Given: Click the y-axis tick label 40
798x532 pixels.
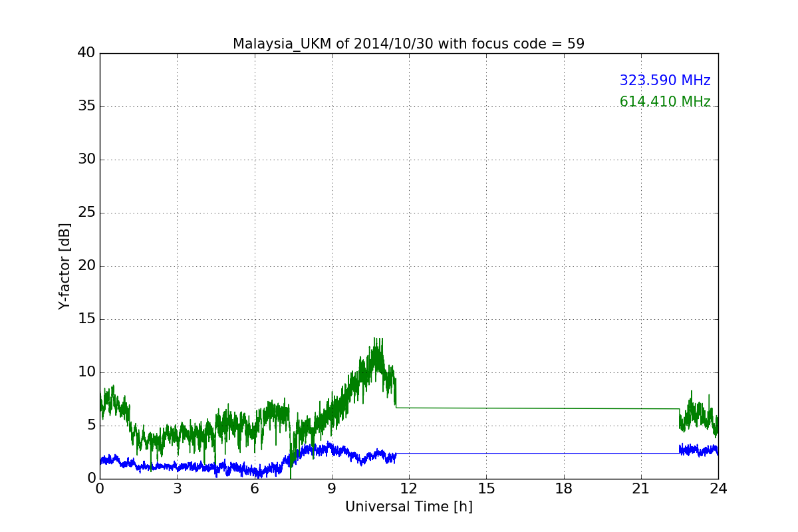Looking at the screenshot, I should pyautogui.click(x=86, y=53).
